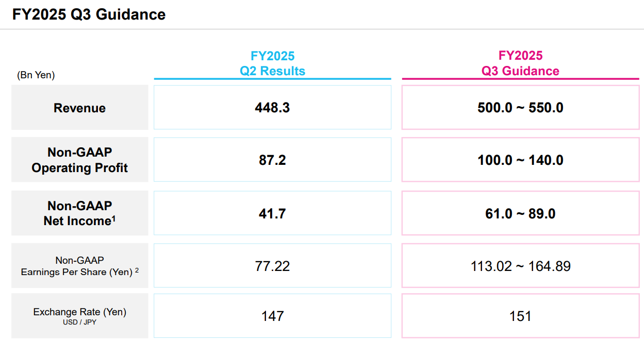
Task: Click the Non-GAAP Operating Profit row label
Action: [79, 160]
